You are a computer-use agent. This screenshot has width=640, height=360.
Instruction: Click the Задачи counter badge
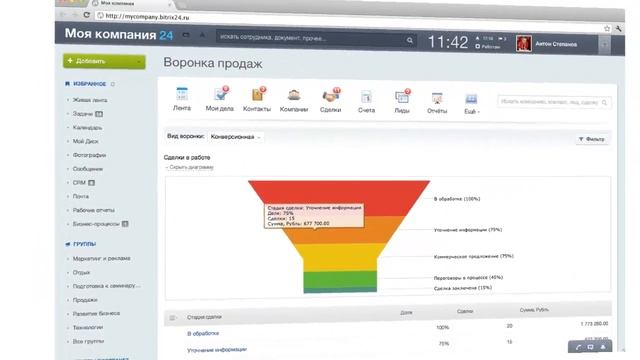(x=99, y=114)
